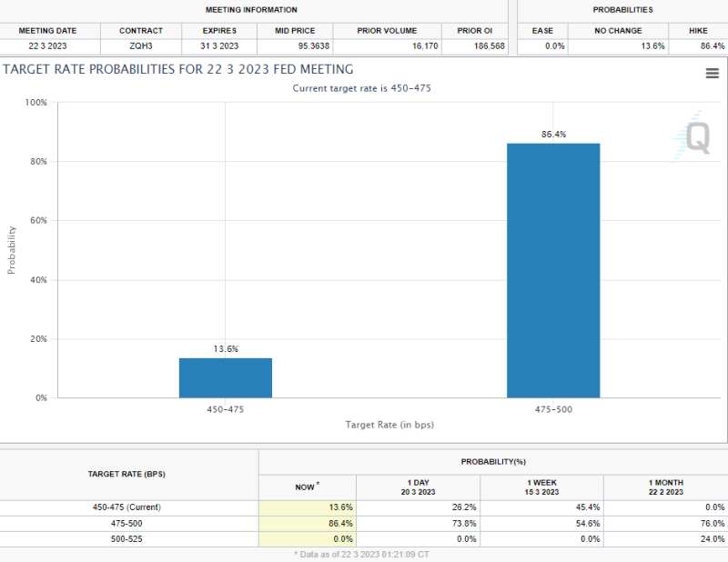This screenshot has height=562, width=728.
Task: Click the 1 WEEK 15 3 2023 header
Action: [541, 487]
